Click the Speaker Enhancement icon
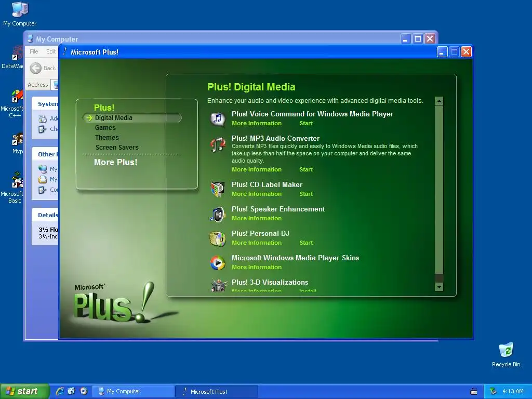This screenshot has width=532, height=399. [x=218, y=214]
